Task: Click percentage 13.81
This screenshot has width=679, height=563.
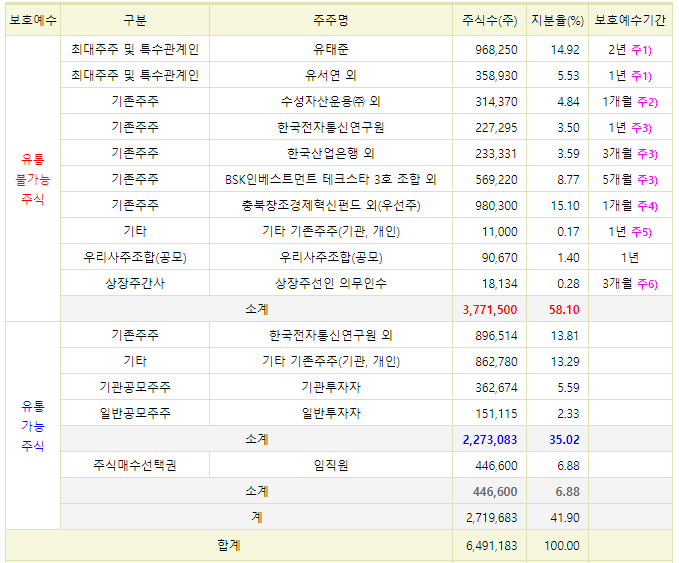Action: pyautogui.click(x=565, y=336)
